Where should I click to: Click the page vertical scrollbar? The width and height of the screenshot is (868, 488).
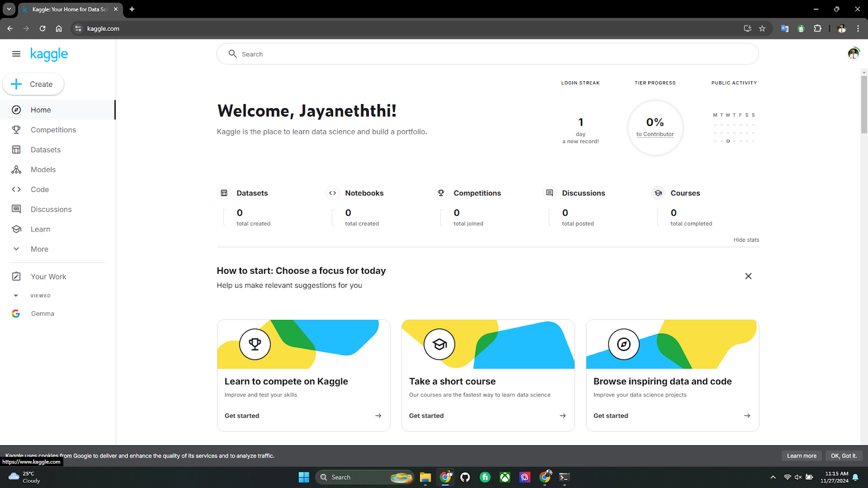coord(864,105)
